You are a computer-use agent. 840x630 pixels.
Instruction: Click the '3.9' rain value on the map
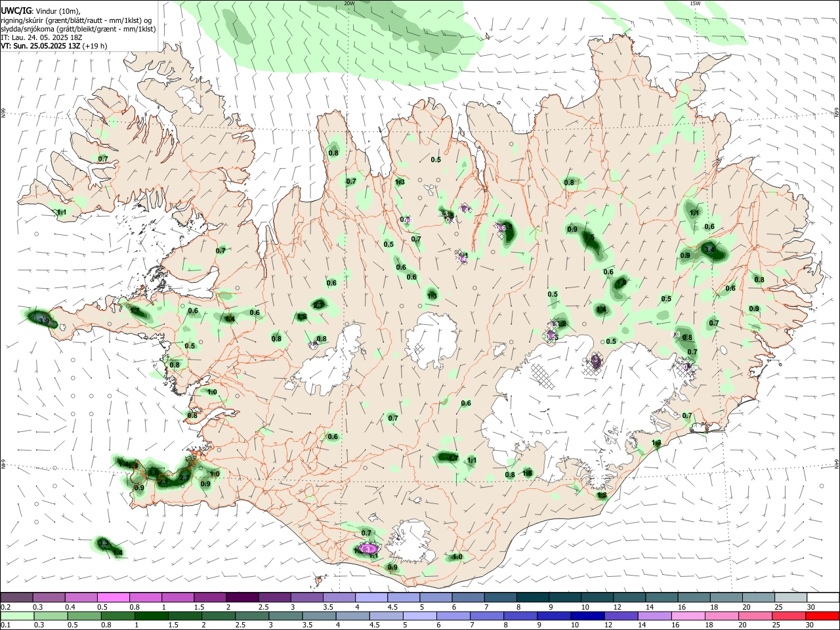pyautogui.click(x=44, y=321)
